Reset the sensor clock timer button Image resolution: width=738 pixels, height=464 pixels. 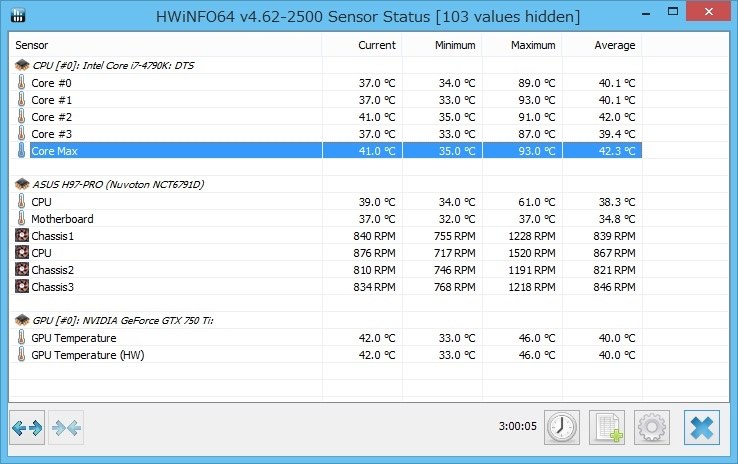(562, 427)
